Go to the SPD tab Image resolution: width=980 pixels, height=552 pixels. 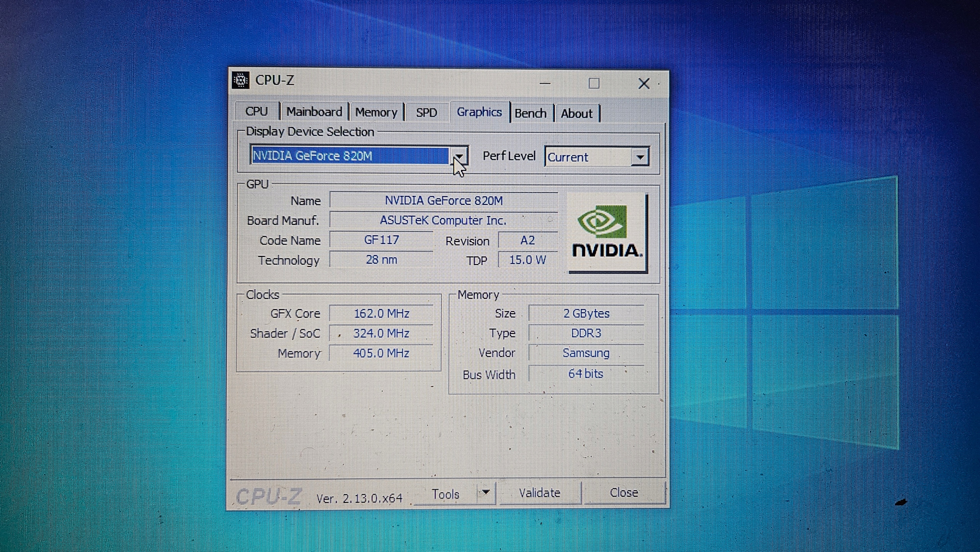(x=426, y=113)
